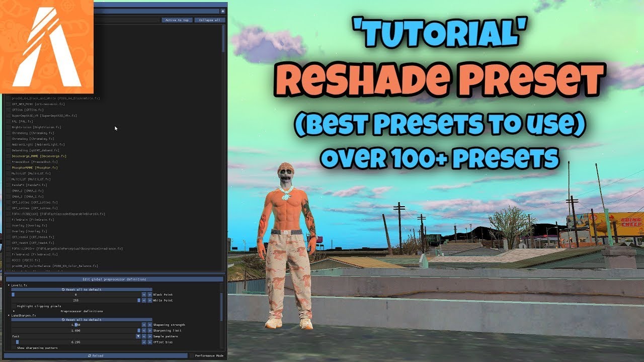The image size is (644, 362).
Task: Select next Sample pattern with right arrow
Action: 149,336
